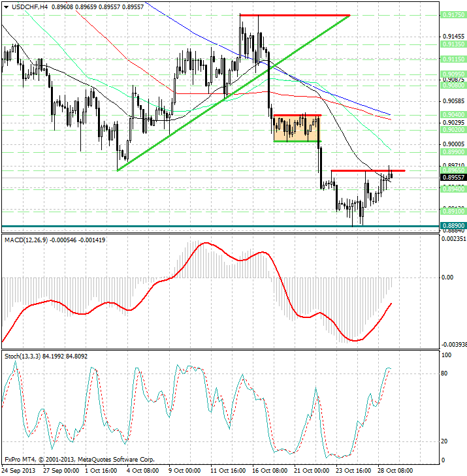
Task: Click the 0.89100 price level label
Action: (x=453, y=211)
